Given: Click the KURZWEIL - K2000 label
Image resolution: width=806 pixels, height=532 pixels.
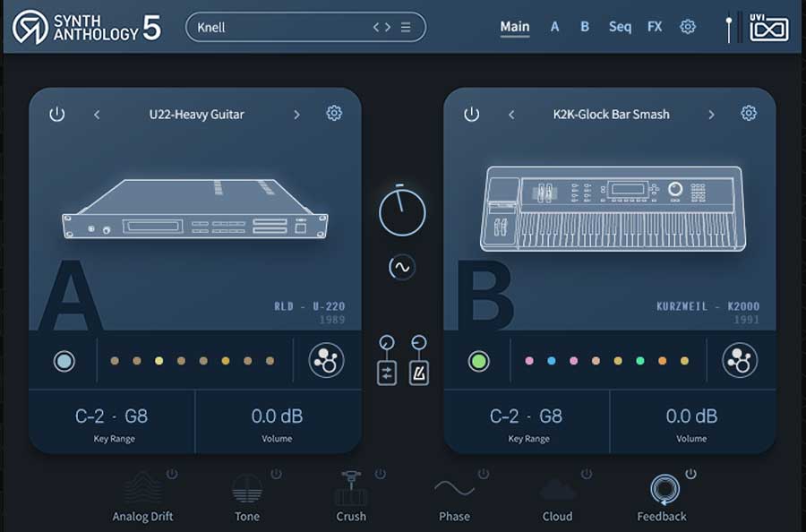Looking at the screenshot, I should [x=707, y=306].
